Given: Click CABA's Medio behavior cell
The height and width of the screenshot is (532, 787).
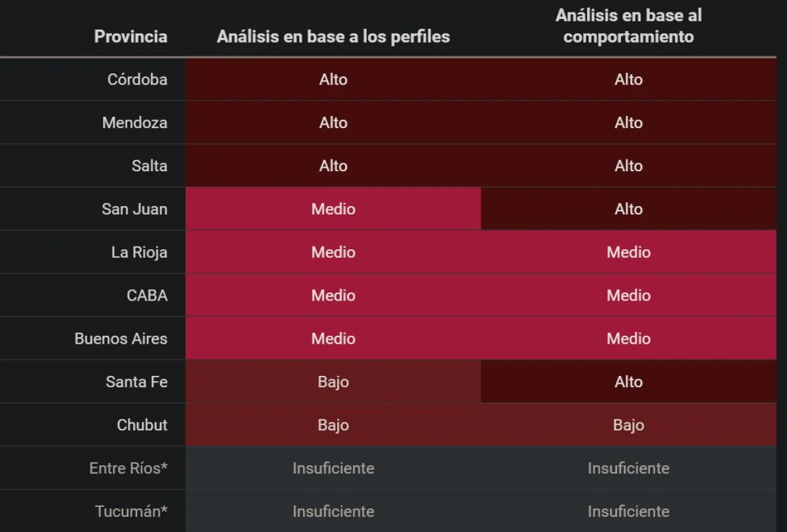Looking at the screenshot, I should (x=628, y=295).
